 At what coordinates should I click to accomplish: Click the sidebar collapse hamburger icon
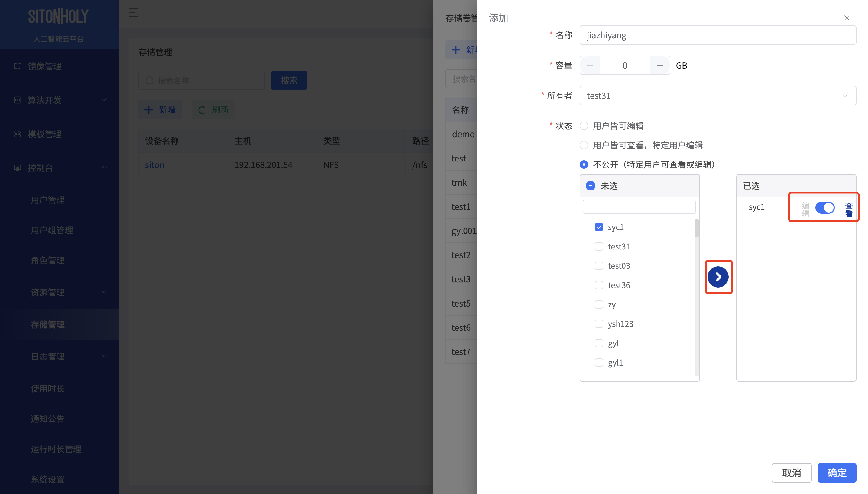[x=133, y=13]
